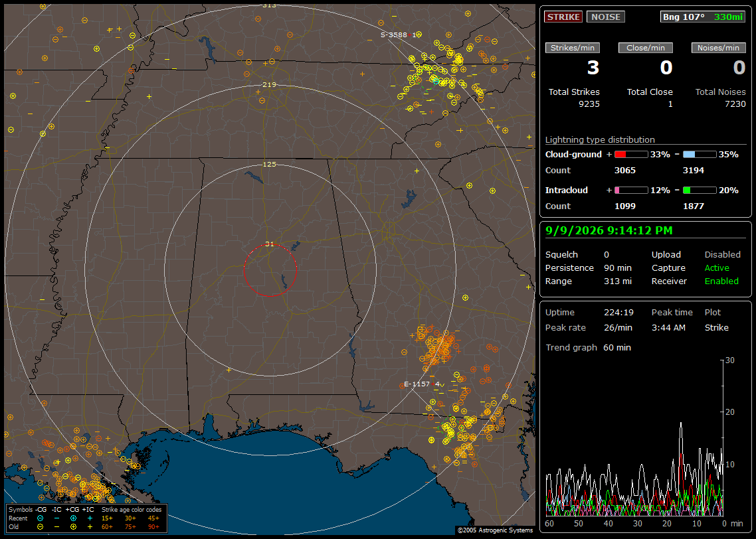Screen dimensions: 756x539
Task: Select the Strikes/min label button
Action: point(572,48)
